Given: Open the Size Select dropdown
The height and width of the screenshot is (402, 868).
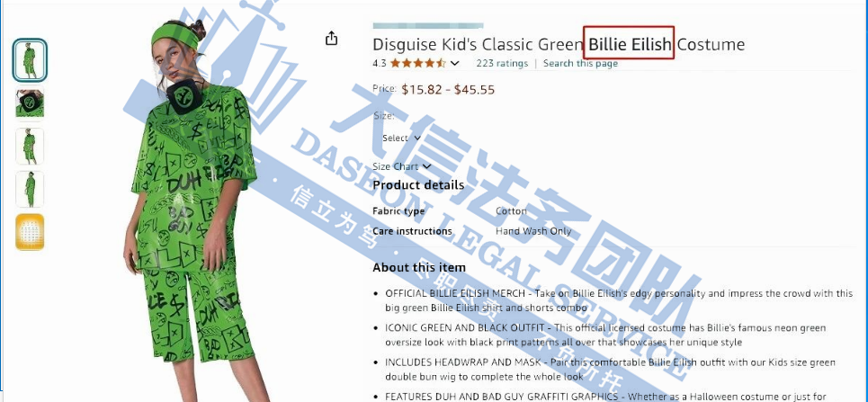Looking at the screenshot, I should pyautogui.click(x=401, y=138).
